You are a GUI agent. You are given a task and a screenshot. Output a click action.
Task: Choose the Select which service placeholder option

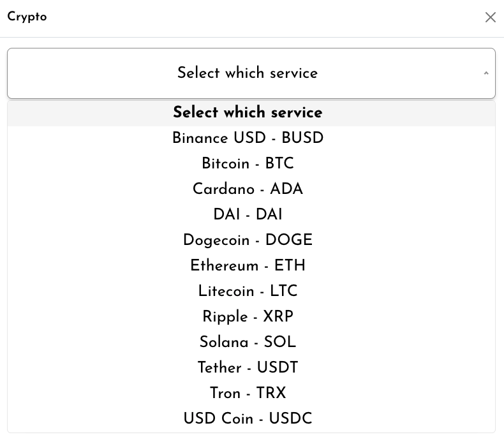click(248, 113)
